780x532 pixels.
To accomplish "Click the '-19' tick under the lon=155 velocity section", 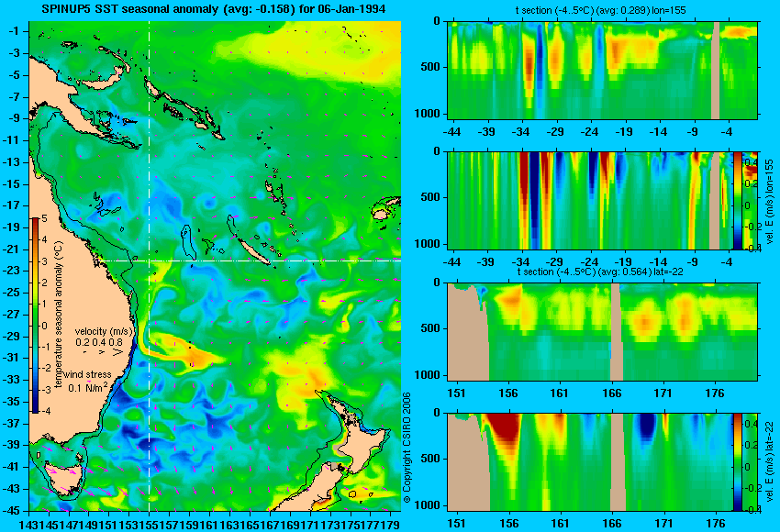I will pos(624,262).
